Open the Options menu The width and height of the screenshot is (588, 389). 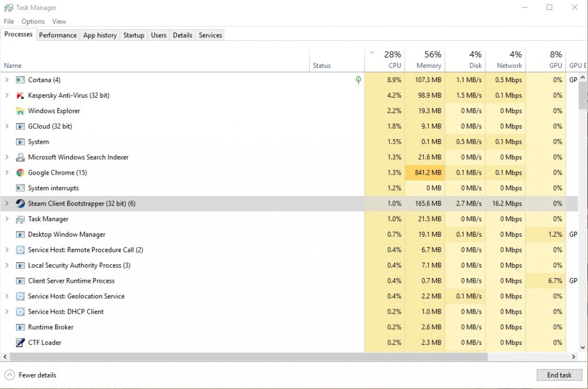(33, 21)
